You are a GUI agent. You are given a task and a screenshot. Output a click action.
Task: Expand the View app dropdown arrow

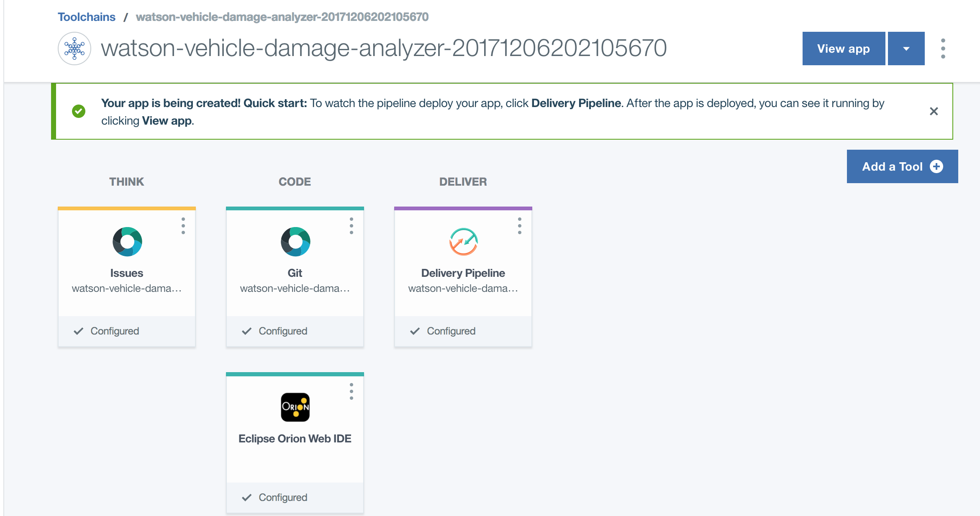906,49
